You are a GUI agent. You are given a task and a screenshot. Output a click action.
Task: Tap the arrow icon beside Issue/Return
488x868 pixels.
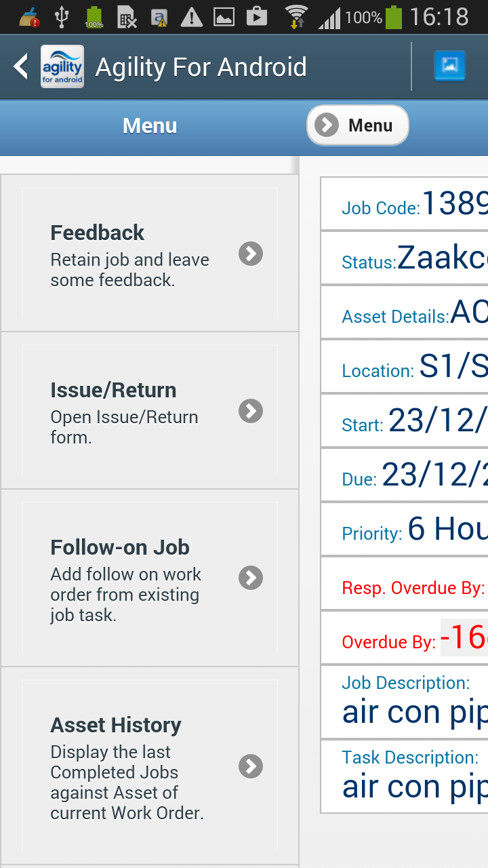point(251,411)
